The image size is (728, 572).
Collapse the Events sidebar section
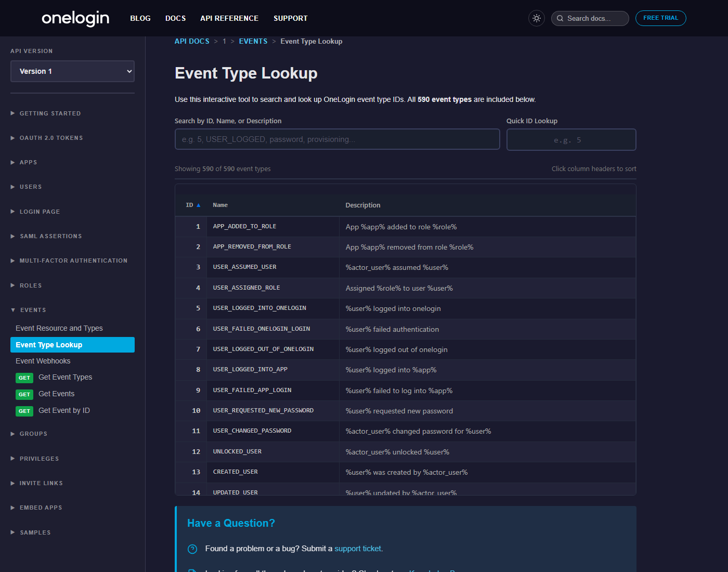(29, 310)
